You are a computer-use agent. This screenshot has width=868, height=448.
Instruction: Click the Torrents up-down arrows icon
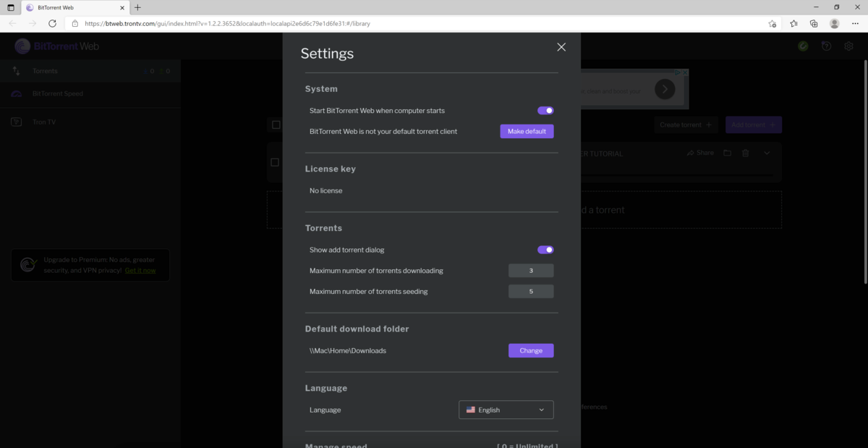point(17,71)
